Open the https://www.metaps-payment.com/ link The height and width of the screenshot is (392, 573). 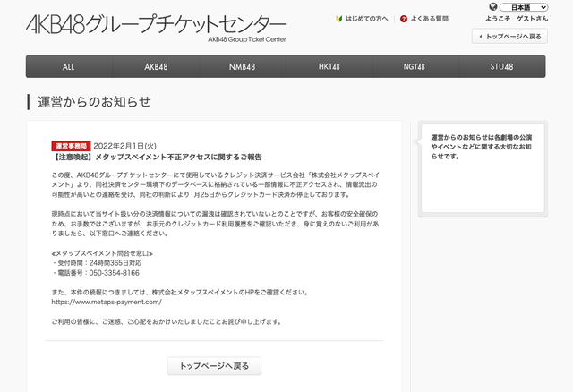tap(107, 303)
